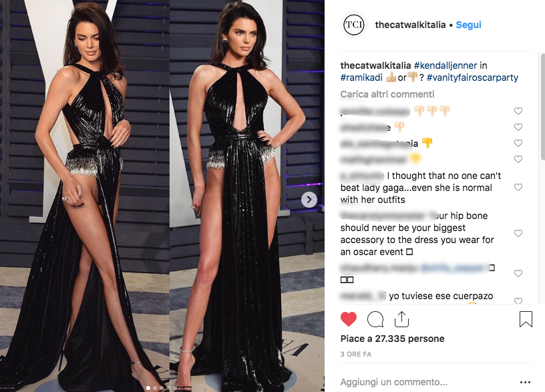
Task: Click the share post icon
Action: coord(401,319)
